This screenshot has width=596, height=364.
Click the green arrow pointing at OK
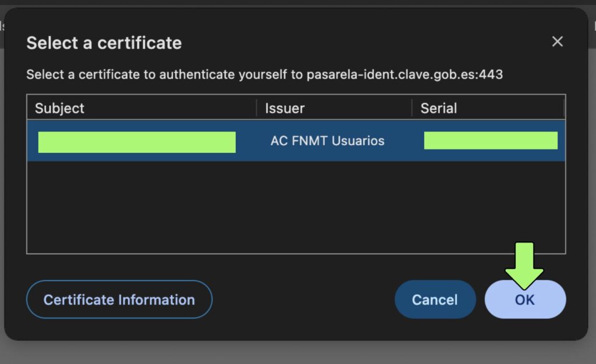[524, 265]
